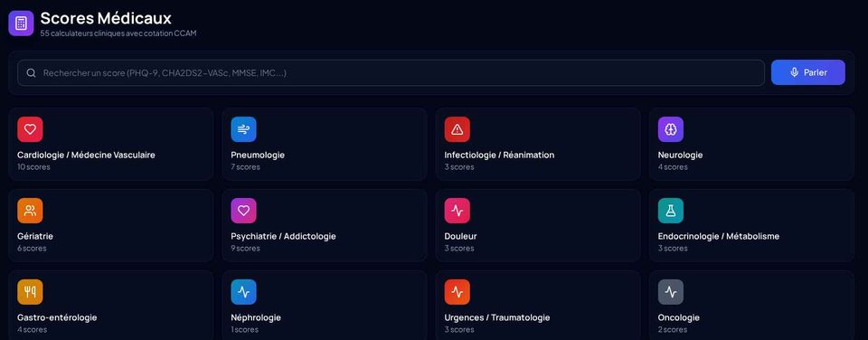Click '9 scores' under Psychiatrie / Addictologie
868x340 pixels.
245,248
